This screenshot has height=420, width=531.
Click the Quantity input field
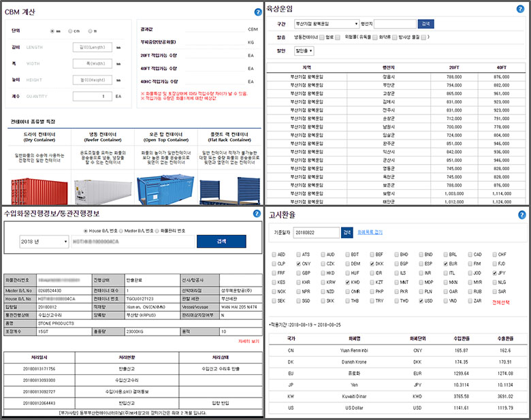(92, 96)
